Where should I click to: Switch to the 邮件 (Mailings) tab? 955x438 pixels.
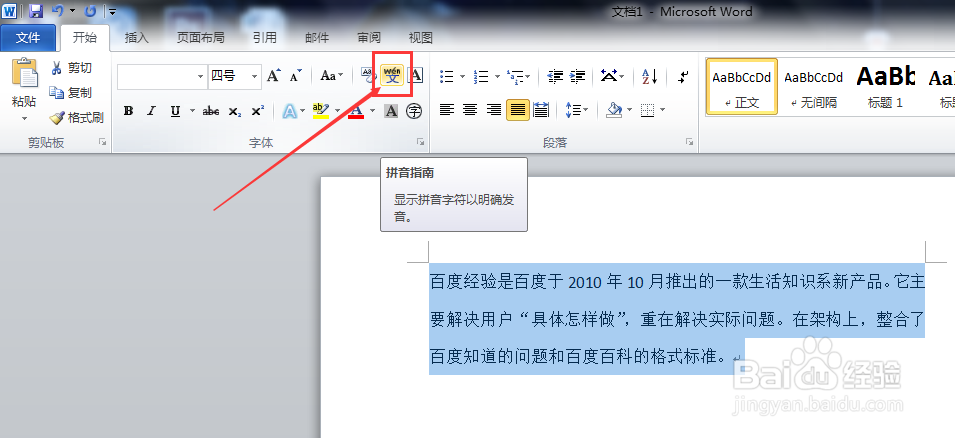[x=317, y=38]
